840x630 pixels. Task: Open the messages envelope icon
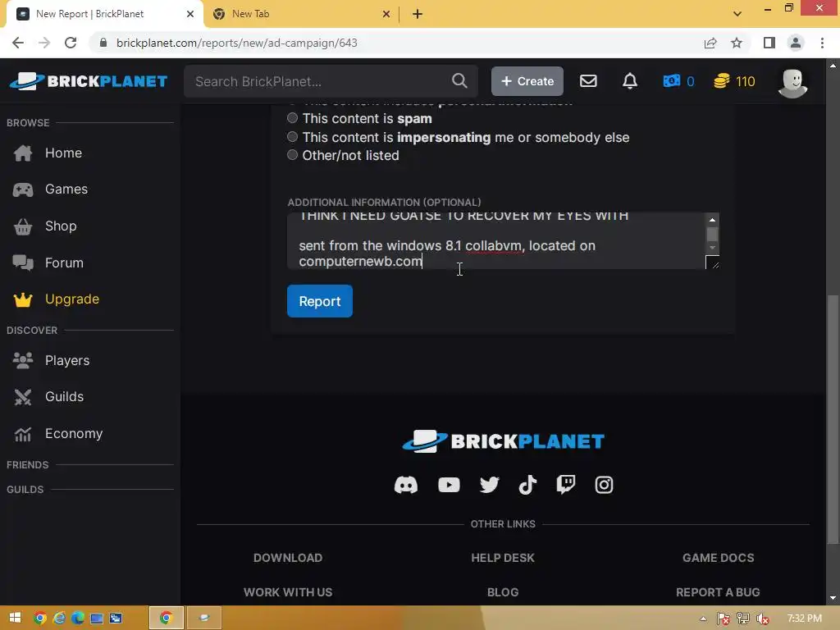point(588,81)
